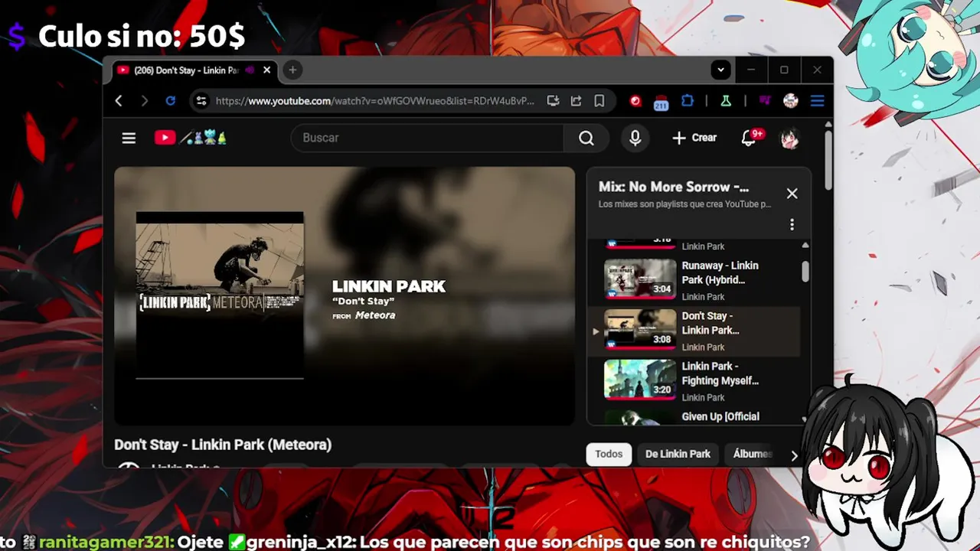Click the Don't Stay thumbnail in playlist
Screen dimensions: 980x551
click(640, 329)
